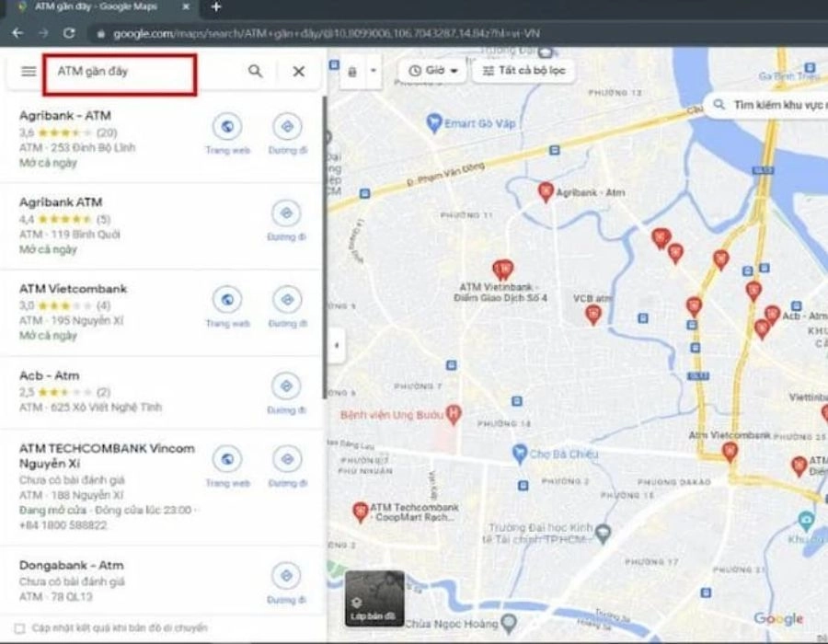Open a new browser tab

click(216, 6)
